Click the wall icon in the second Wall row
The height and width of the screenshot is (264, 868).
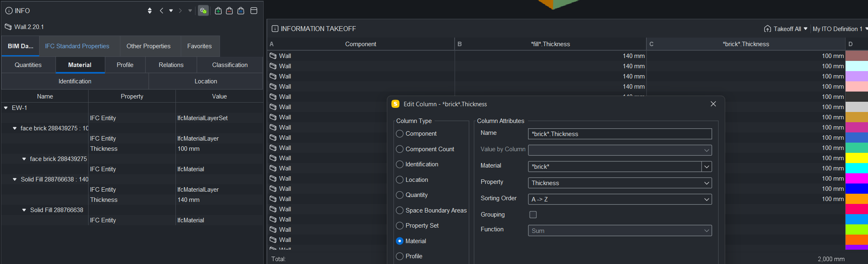coord(273,66)
